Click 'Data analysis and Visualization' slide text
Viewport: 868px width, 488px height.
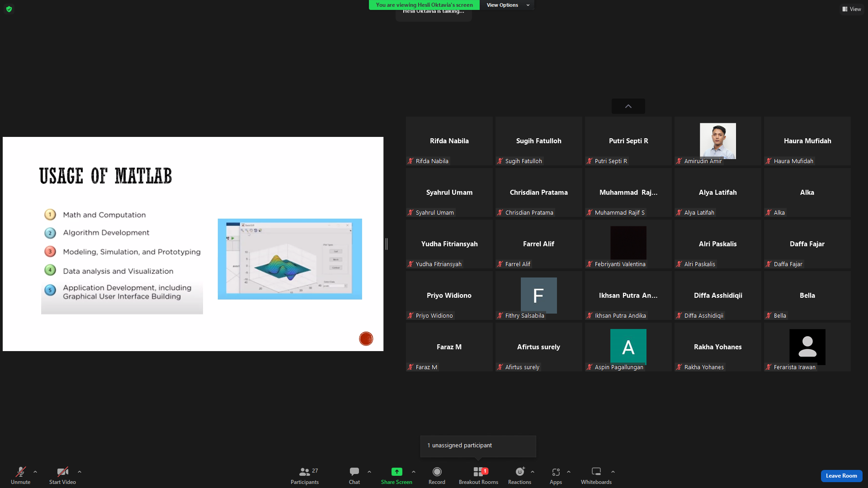(x=118, y=271)
